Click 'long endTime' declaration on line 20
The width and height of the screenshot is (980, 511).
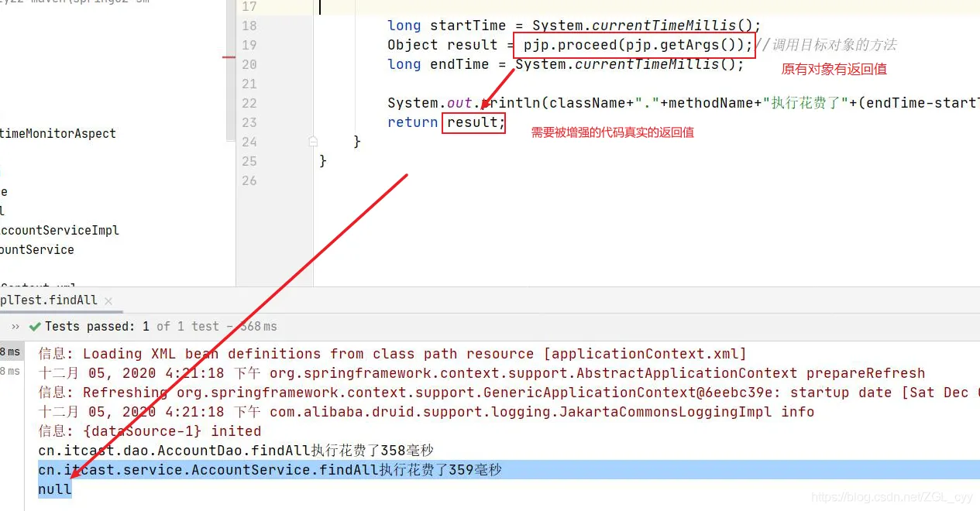(x=438, y=64)
